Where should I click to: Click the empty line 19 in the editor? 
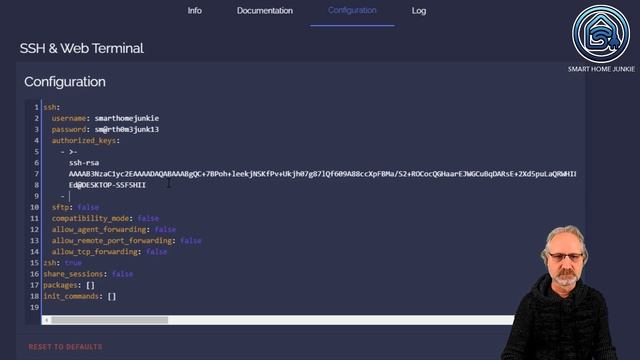278,307
